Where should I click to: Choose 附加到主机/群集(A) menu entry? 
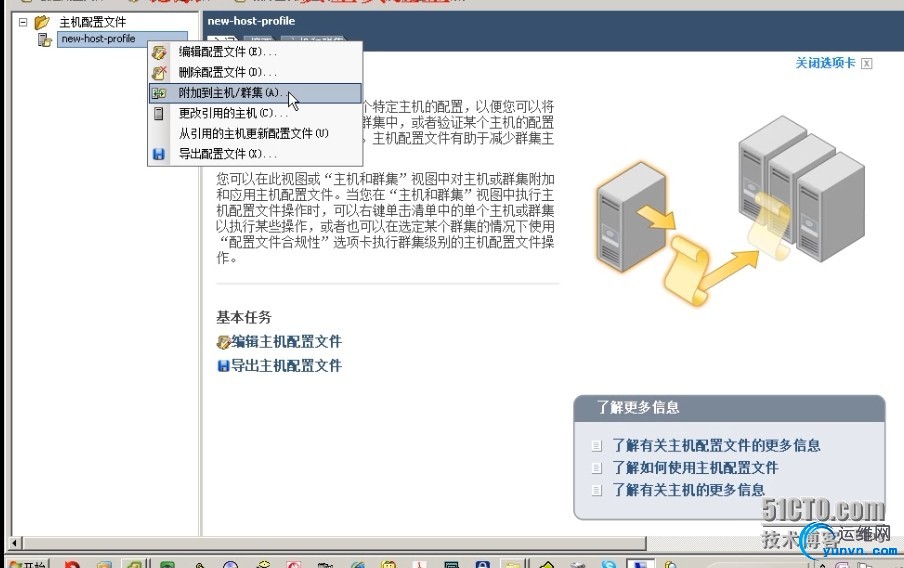coord(255,93)
